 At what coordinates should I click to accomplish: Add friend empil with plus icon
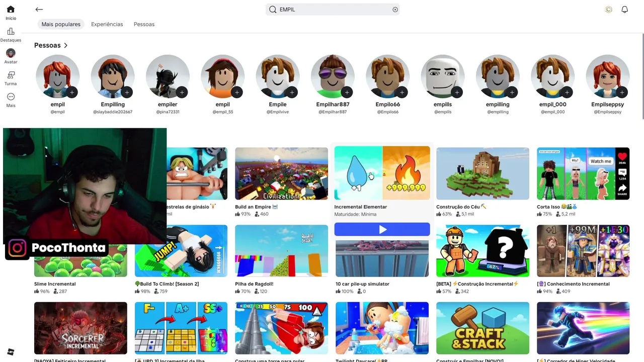[72, 92]
